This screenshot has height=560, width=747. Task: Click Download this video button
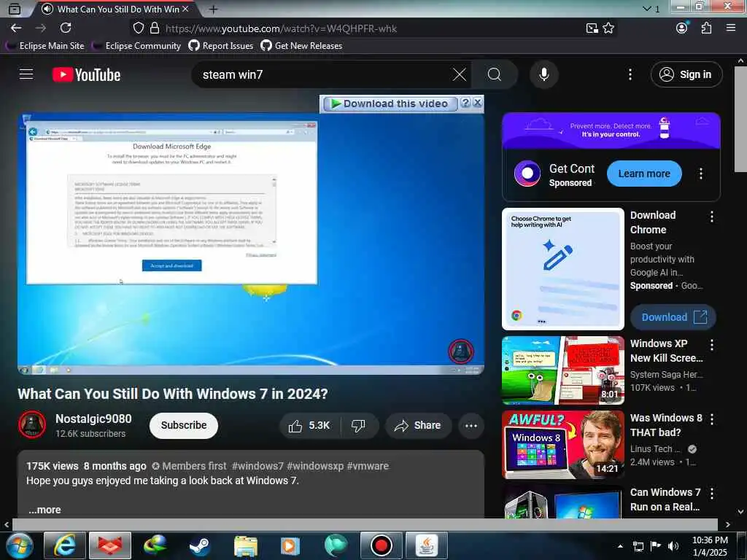[x=390, y=104]
